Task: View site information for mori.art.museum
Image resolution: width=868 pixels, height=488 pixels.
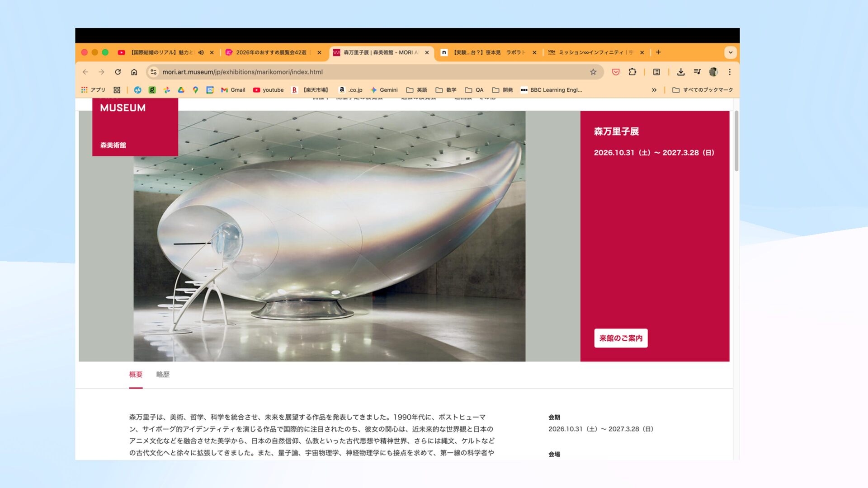Action: 154,72
